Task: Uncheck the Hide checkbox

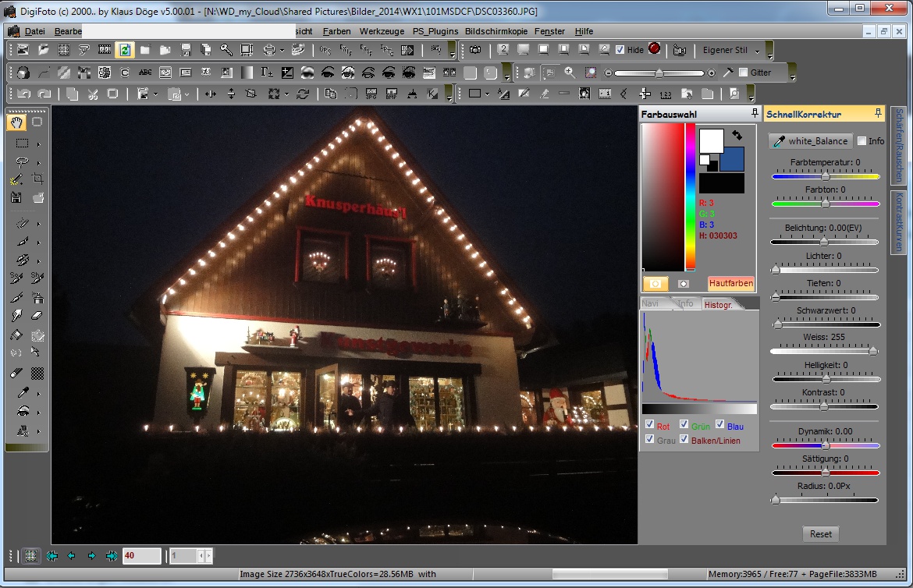Action: click(620, 50)
